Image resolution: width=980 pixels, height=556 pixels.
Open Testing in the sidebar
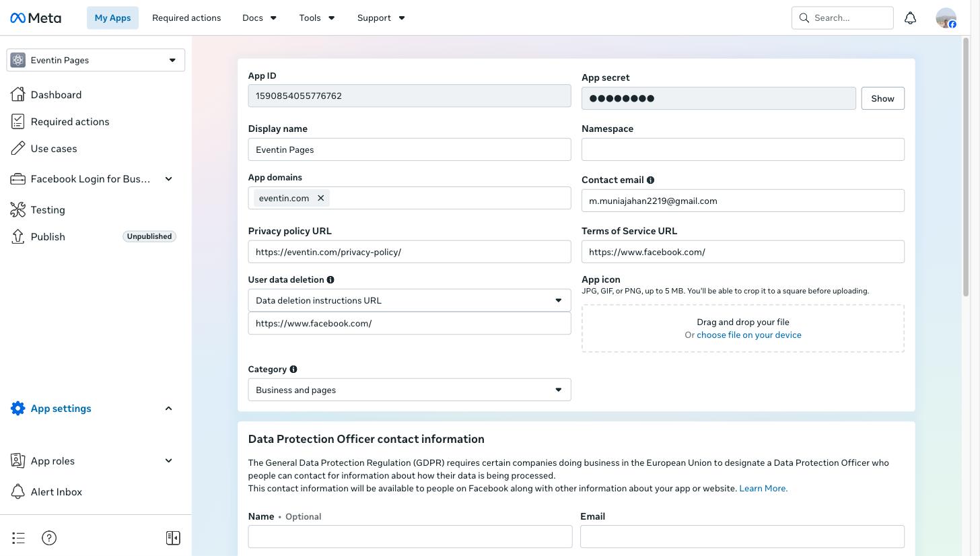pyautogui.click(x=48, y=210)
